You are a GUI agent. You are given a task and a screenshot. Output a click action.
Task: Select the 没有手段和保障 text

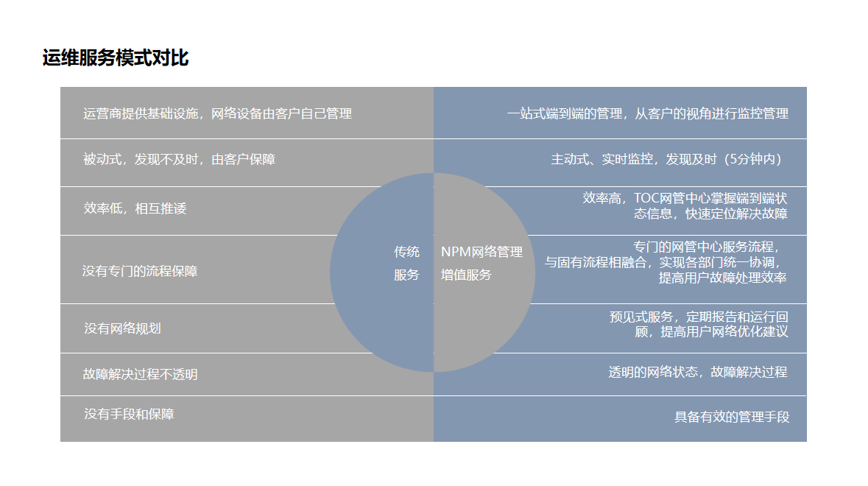129,414
